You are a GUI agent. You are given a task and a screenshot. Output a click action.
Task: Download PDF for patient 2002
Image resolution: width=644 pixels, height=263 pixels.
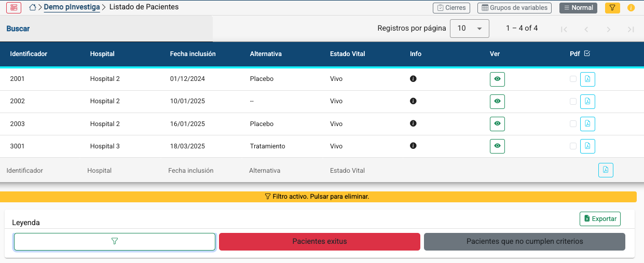coord(587,101)
